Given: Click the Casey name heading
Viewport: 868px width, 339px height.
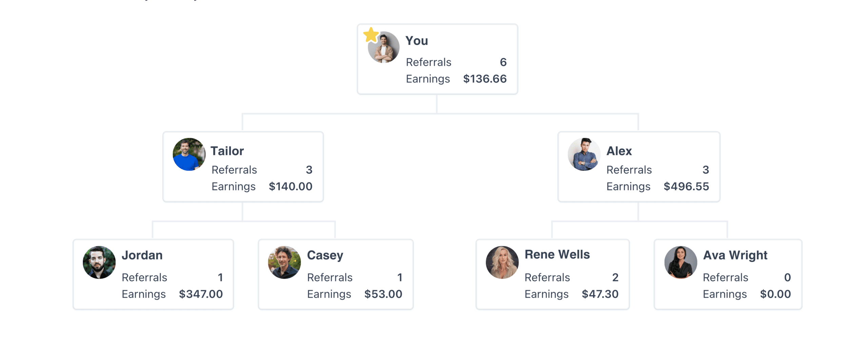Looking at the screenshot, I should (325, 255).
